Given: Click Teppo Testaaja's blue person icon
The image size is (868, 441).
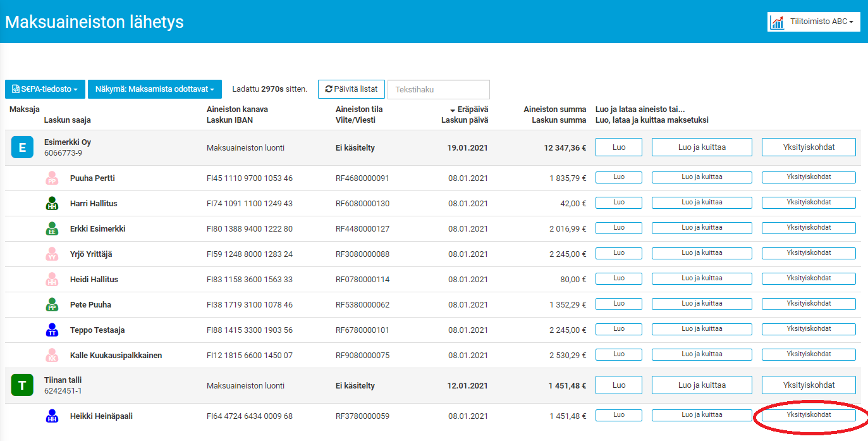Looking at the screenshot, I should [52, 330].
